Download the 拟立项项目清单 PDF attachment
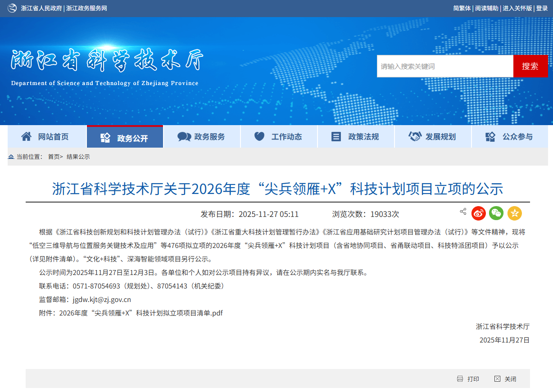 (141, 313)
